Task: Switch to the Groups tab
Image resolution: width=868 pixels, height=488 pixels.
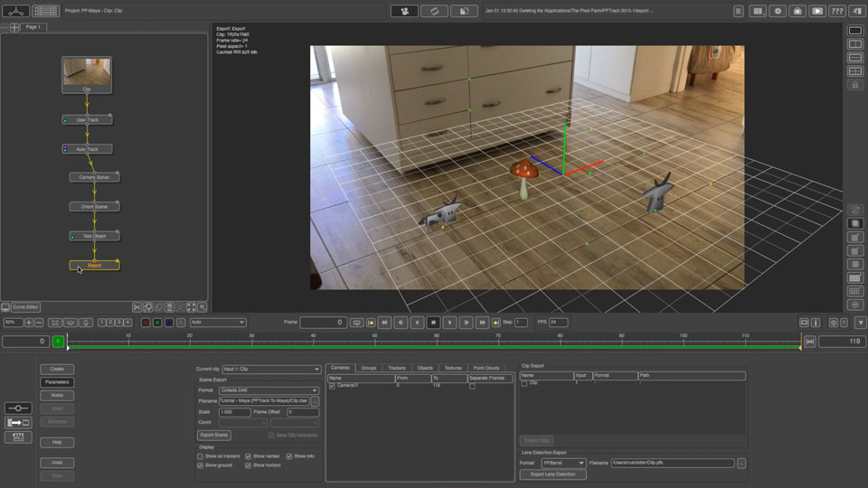Action: (x=369, y=368)
